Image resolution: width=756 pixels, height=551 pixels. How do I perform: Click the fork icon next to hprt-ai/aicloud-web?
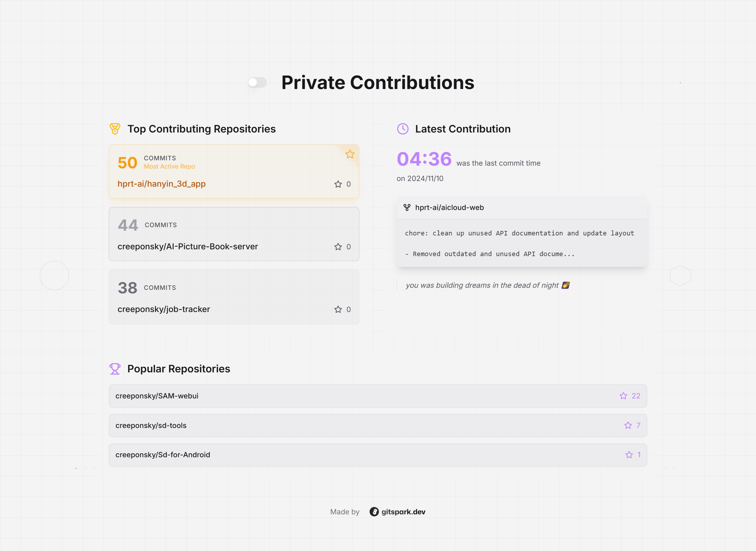click(x=407, y=207)
